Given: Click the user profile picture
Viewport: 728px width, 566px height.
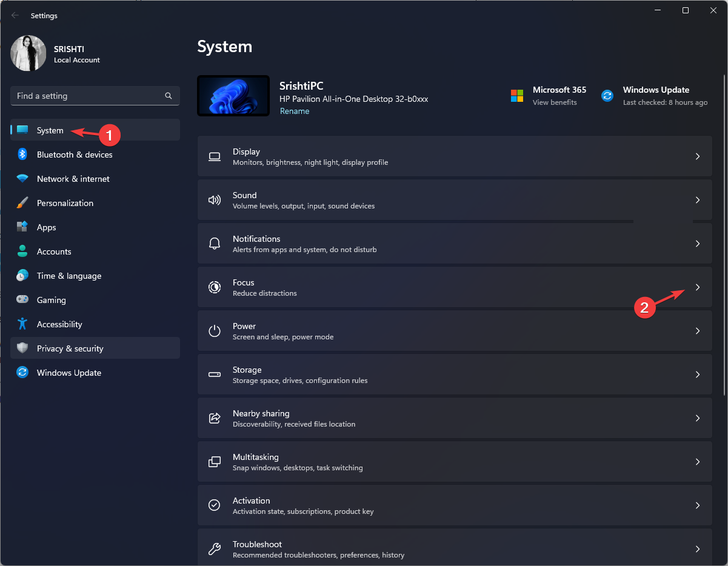Looking at the screenshot, I should (28, 53).
